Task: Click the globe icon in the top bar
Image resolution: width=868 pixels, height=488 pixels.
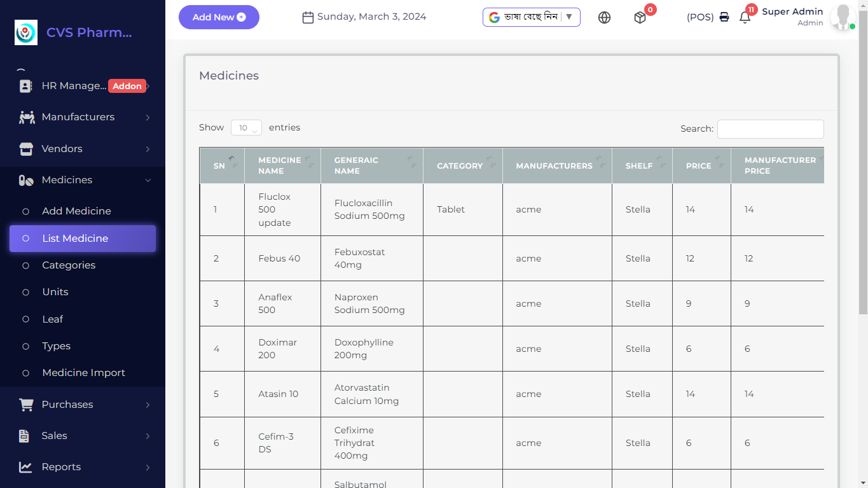Action: click(x=604, y=17)
